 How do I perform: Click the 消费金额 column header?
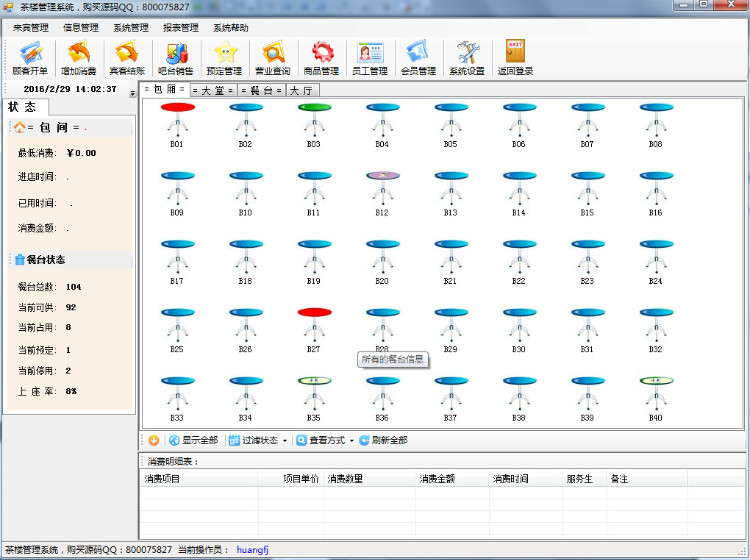click(437, 479)
